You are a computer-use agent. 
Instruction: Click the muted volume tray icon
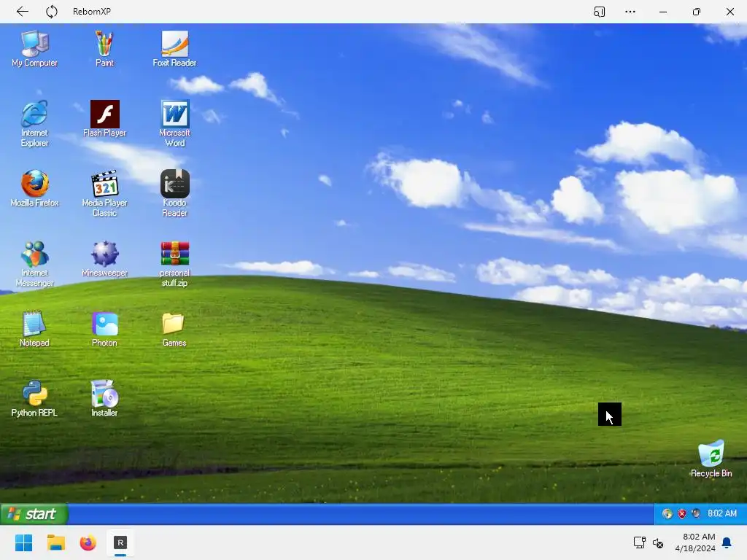pos(658,542)
